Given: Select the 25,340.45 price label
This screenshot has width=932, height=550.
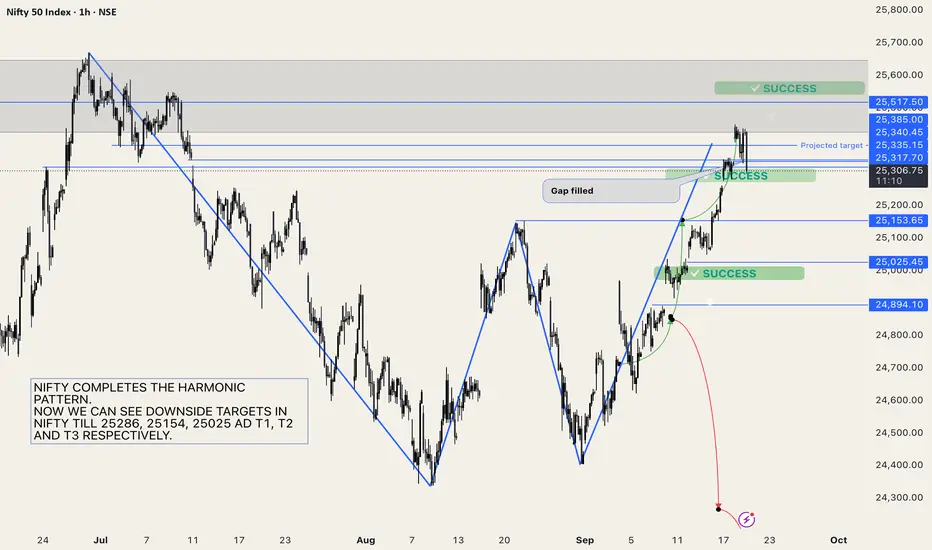Looking at the screenshot, I should coord(899,132).
